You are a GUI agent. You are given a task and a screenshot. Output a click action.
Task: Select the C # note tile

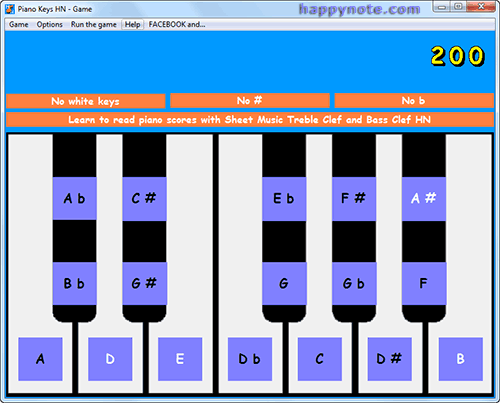pyautogui.click(x=144, y=198)
